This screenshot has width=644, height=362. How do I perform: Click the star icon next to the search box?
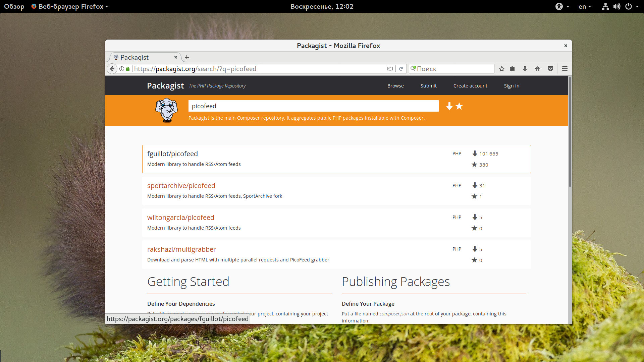[460, 106]
